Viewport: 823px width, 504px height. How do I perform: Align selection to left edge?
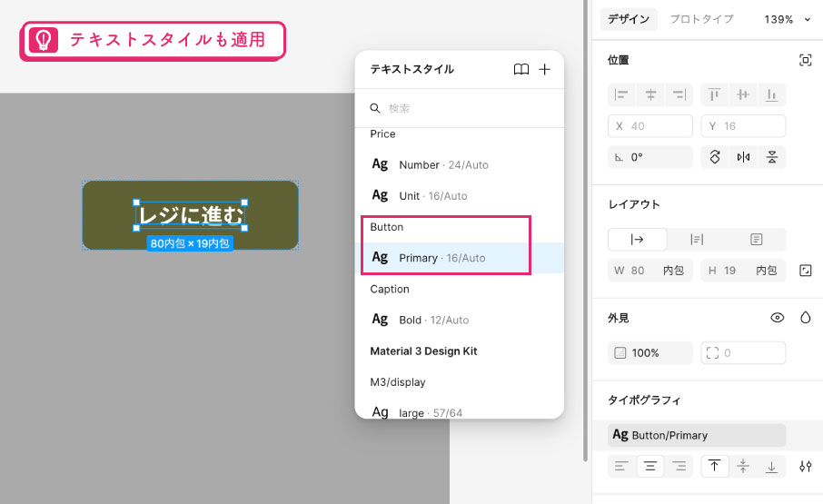[x=621, y=95]
